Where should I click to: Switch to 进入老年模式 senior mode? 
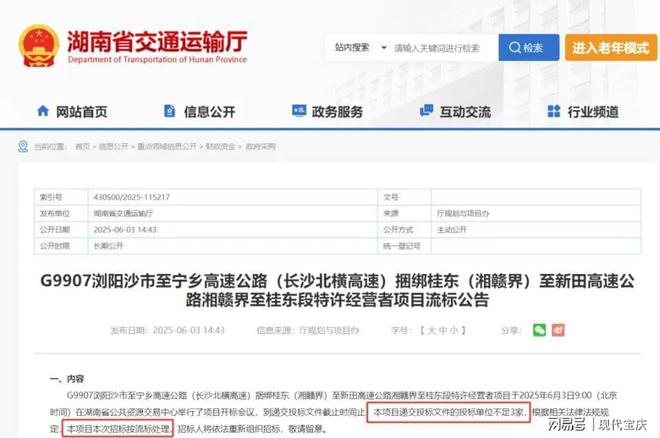[x=608, y=47]
